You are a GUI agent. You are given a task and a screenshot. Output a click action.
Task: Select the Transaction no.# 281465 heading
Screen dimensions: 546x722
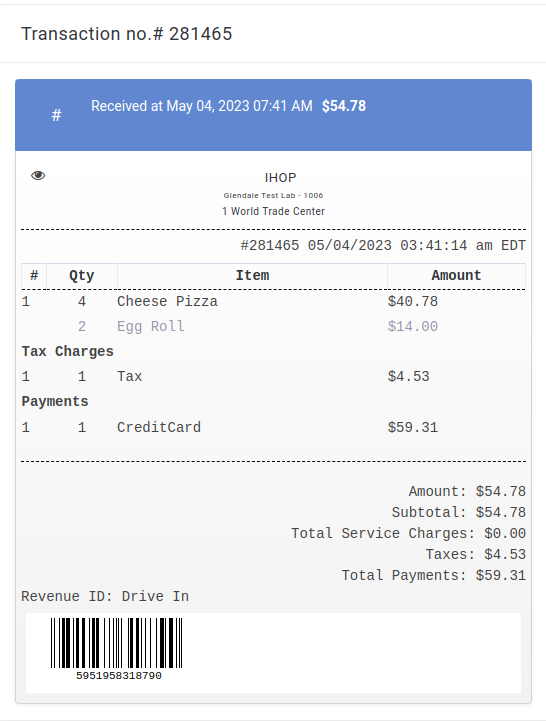click(127, 34)
